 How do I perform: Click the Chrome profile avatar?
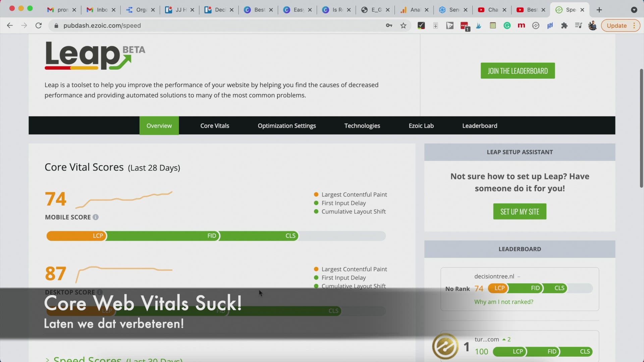pos(592,25)
